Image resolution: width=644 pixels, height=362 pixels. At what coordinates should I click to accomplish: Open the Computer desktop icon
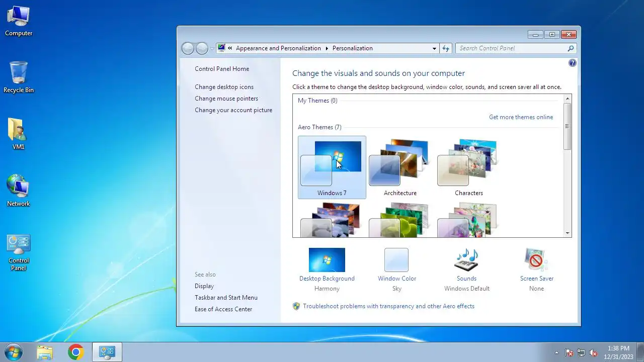[19, 21]
